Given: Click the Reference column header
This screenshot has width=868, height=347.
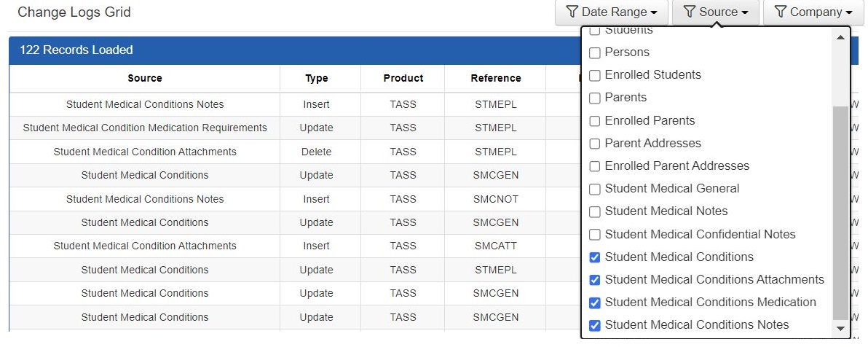Looking at the screenshot, I should click(x=495, y=78).
